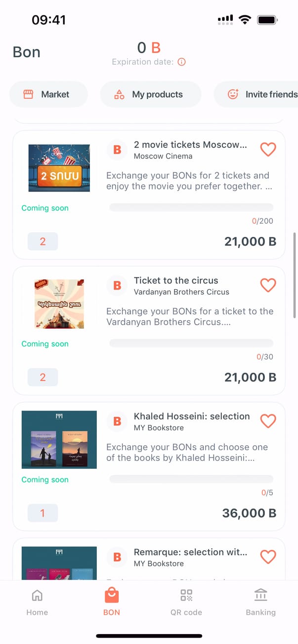The image size is (298, 644).
Task: Toggle heart on Ticket to the circus
Action: tap(268, 285)
